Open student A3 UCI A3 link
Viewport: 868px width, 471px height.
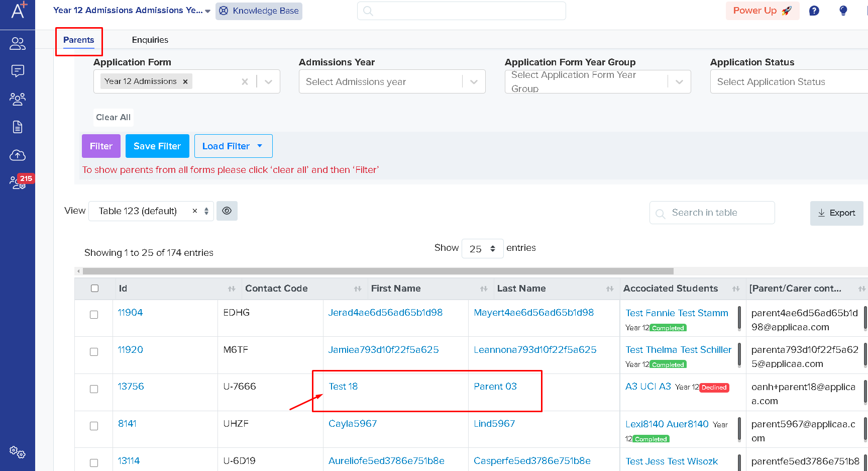(x=648, y=387)
